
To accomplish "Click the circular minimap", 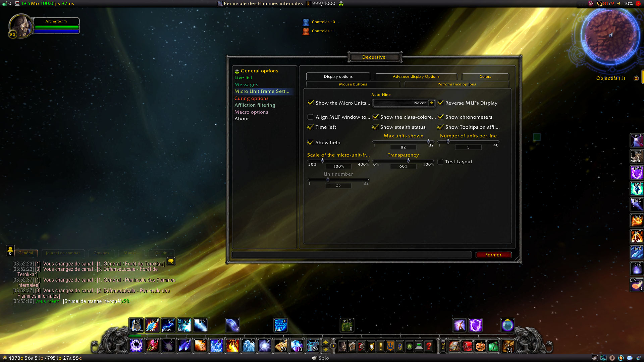I will tap(610, 35).
